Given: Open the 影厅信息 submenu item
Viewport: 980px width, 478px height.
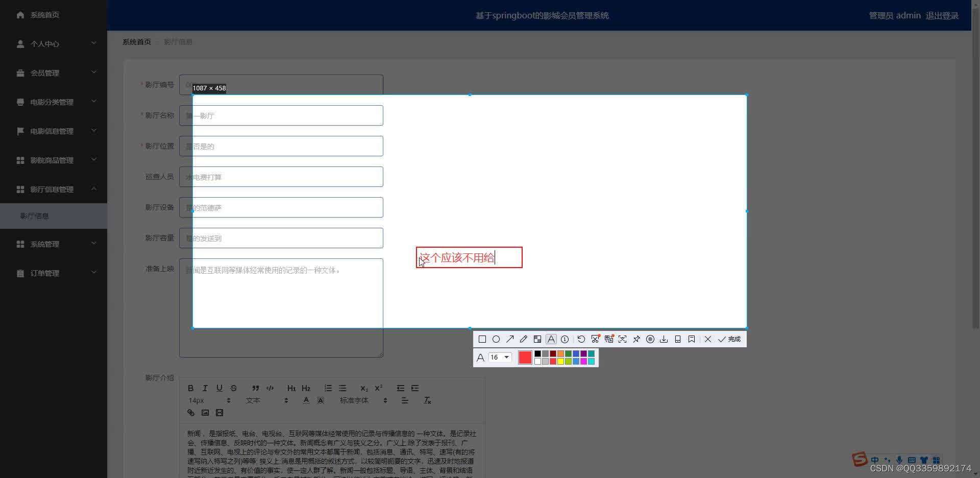Looking at the screenshot, I should pyautogui.click(x=54, y=216).
